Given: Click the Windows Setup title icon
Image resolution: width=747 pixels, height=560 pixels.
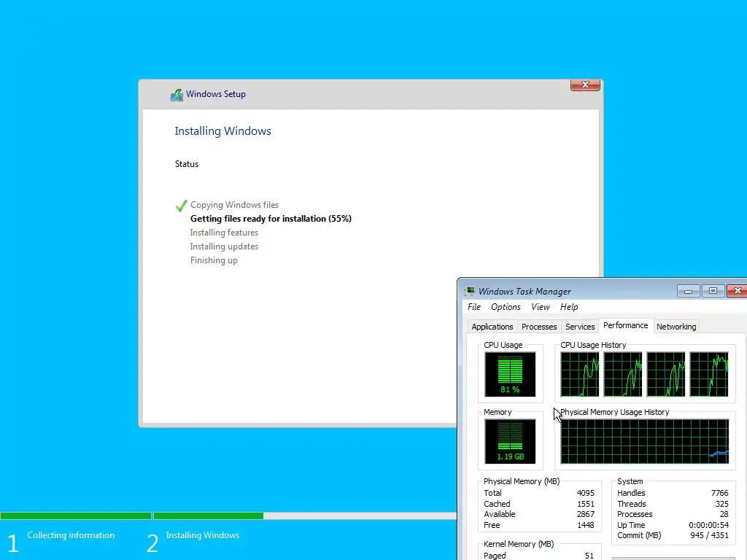Looking at the screenshot, I should click(x=177, y=95).
